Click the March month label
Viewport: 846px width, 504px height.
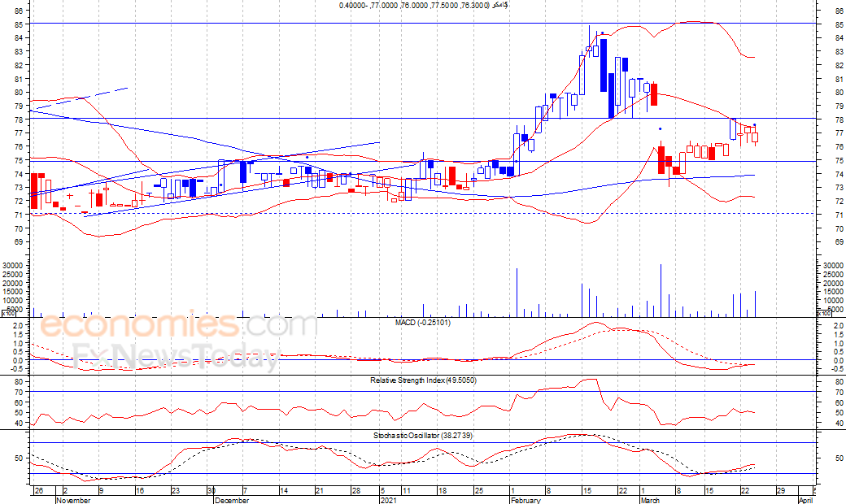click(x=650, y=500)
